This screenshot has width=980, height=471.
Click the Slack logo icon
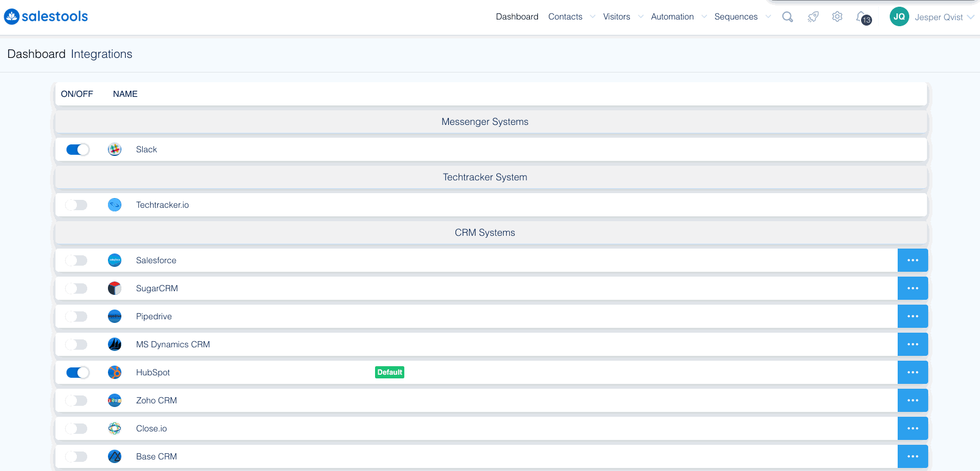pyautogui.click(x=115, y=149)
